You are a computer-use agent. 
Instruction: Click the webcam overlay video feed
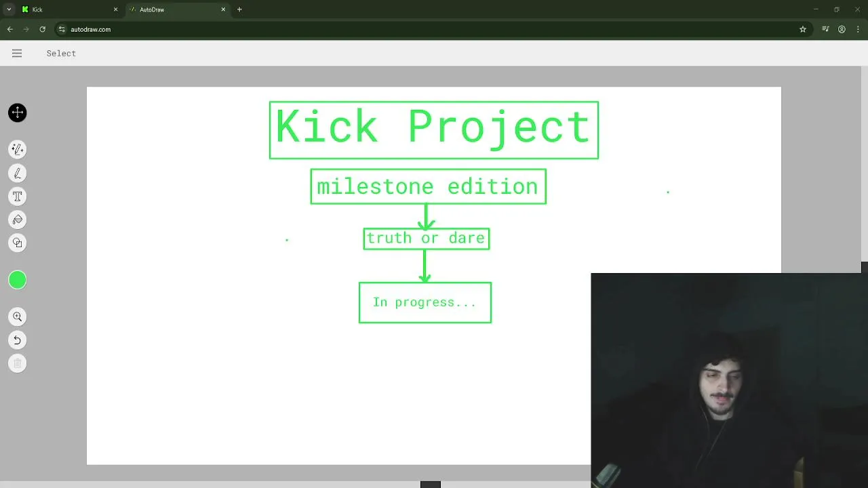pos(729,380)
